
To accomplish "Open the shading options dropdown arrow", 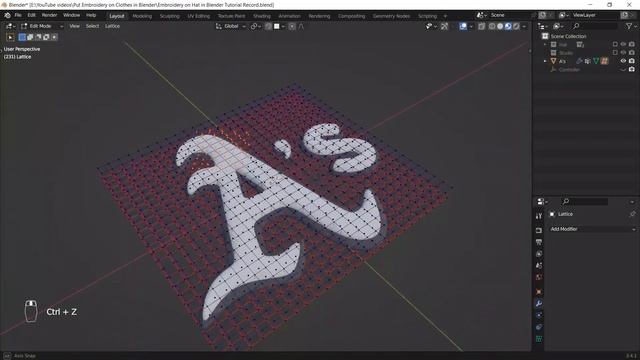I will click(524, 26).
